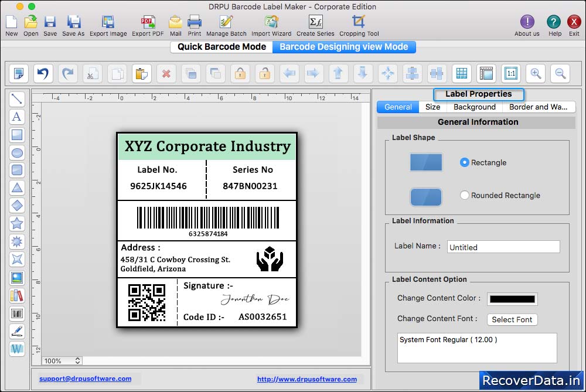Click the 1:1 actual size icon
The image size is (586, 392).
(x=511, y=73)
